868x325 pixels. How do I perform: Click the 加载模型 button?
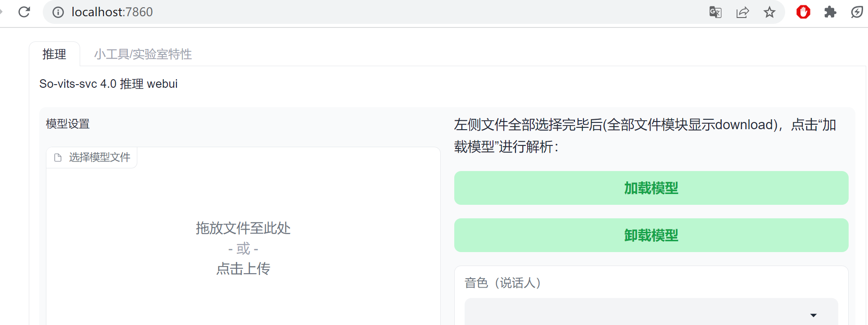651,188
